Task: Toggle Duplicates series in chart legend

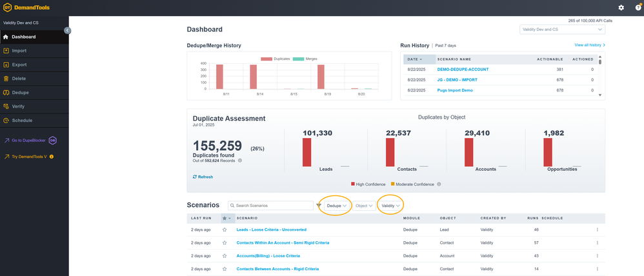Action: [x=275, y=59]
